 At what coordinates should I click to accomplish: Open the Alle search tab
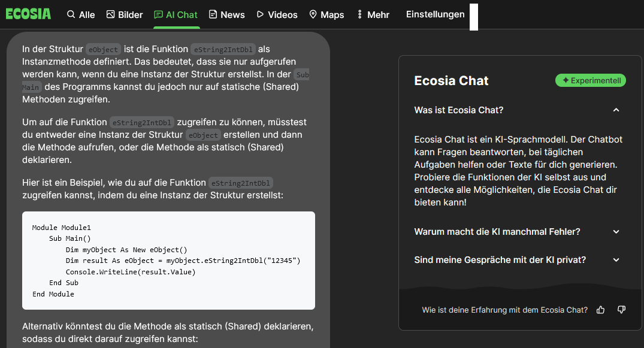tap(81, 15)
